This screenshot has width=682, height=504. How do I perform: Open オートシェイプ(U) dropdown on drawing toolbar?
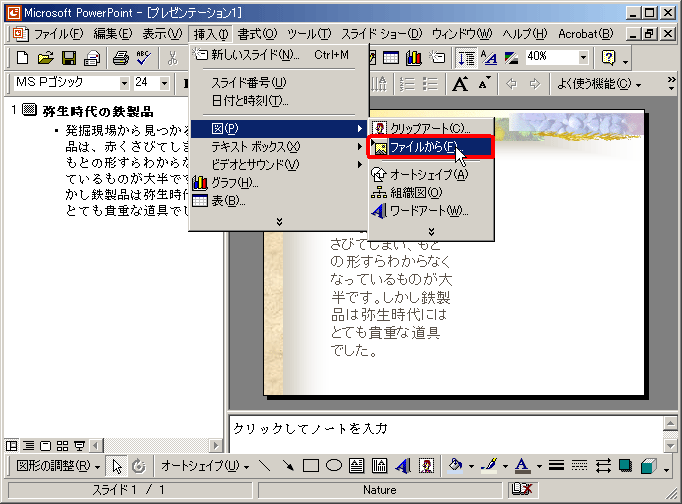[x=205, y=466]
